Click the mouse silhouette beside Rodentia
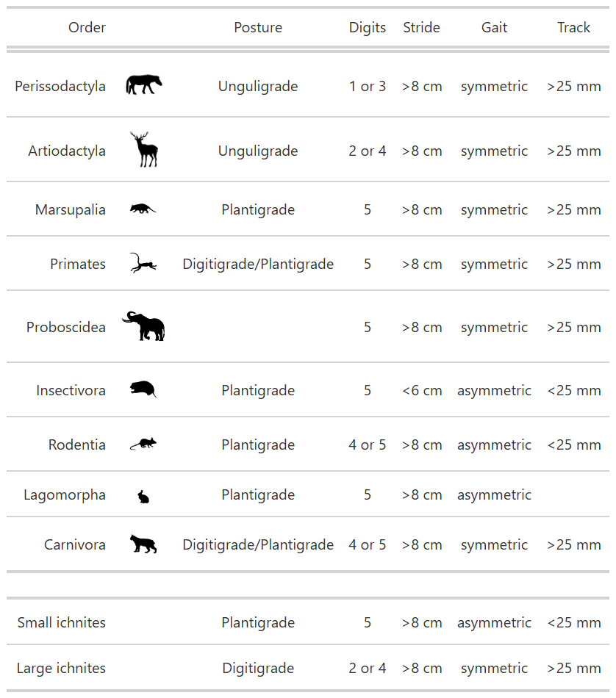 [143, 444]
